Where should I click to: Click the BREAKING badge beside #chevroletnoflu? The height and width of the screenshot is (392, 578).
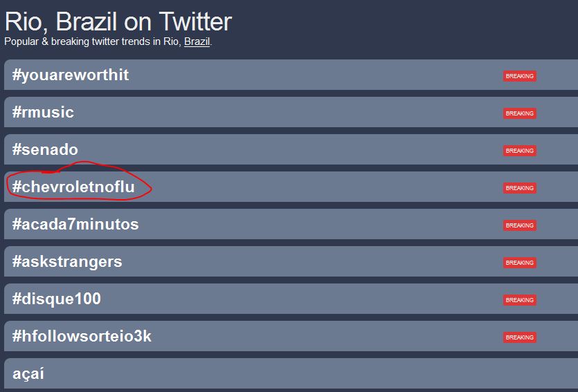(x=520, y=188)
